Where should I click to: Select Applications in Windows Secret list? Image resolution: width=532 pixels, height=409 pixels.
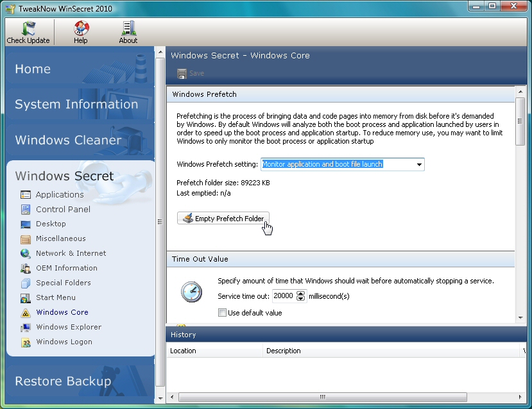tap(60, 194)
